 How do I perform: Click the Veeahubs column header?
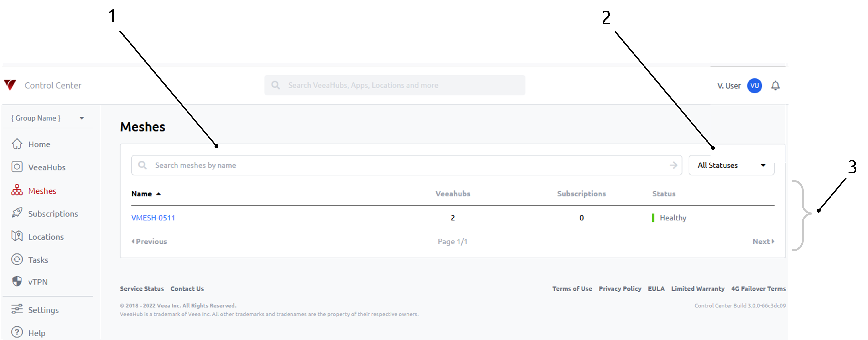coord(453,194)
